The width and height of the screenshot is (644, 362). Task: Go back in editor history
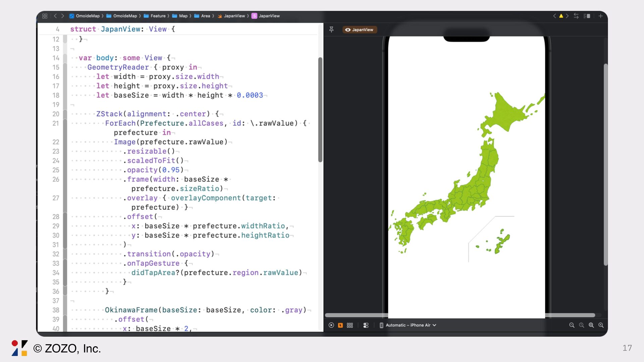coord(55,16)
